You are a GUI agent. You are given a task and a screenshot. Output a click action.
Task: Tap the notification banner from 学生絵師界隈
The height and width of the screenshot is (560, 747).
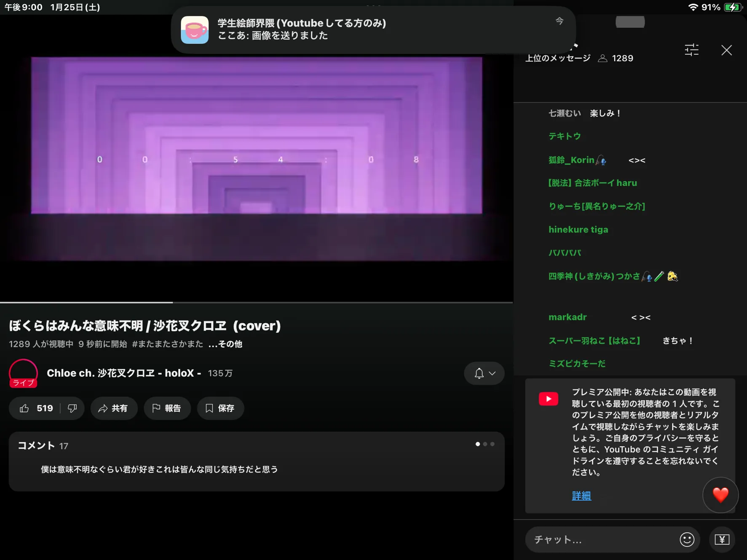pos(373,29)
